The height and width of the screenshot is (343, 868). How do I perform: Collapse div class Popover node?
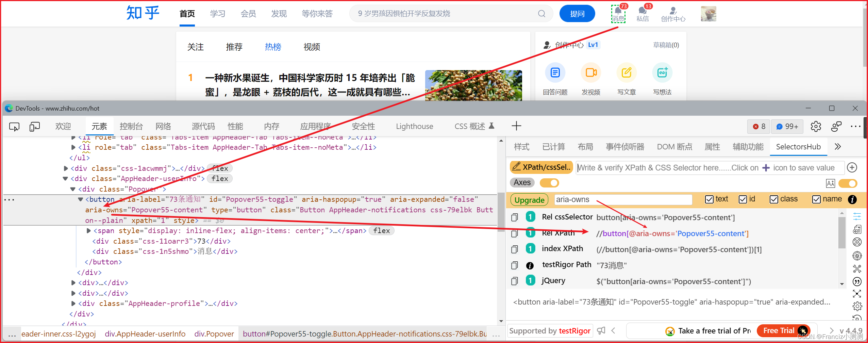click(x=73, y=189)
